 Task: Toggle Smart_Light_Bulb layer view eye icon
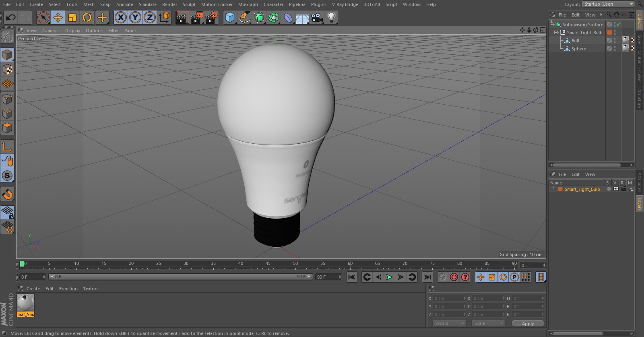point(616,189)
